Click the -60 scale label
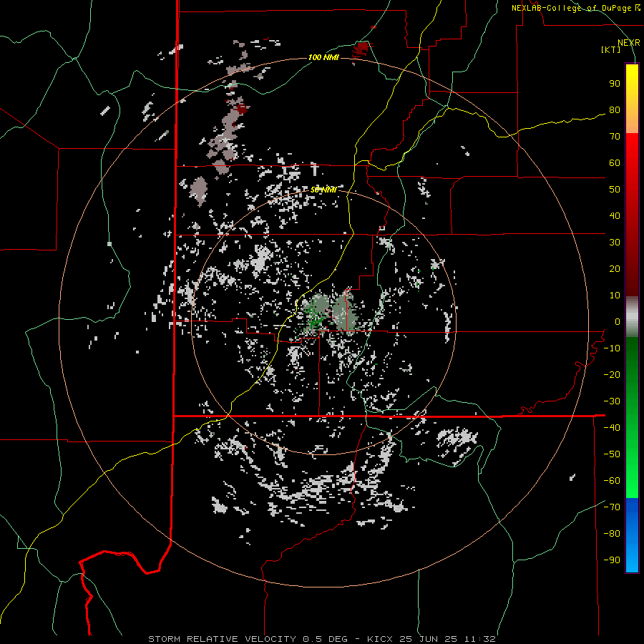644x644 pixels. [x=612, y=481]
